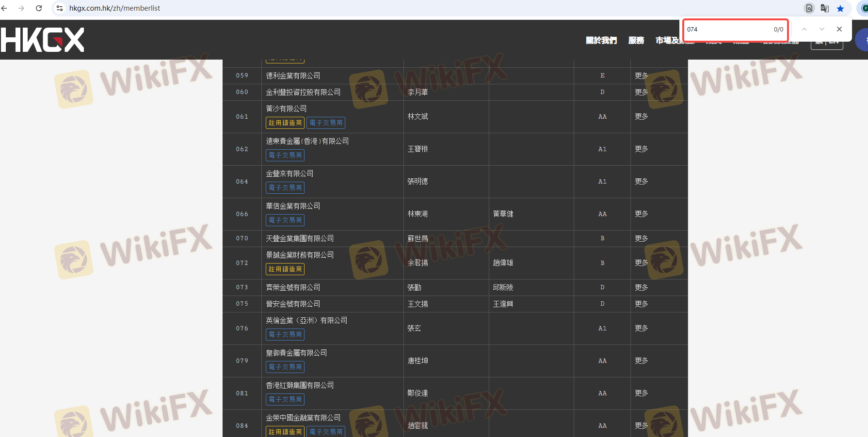Viewport: 868px width, 437px height.
Task: Open site information icon in address bar
Action: coord(60,8)
